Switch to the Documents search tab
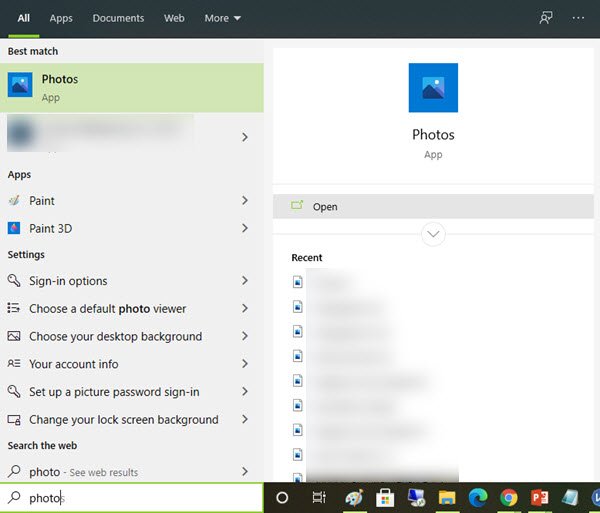The height and width of the screenshot is (513, 600). pos(118,18)
